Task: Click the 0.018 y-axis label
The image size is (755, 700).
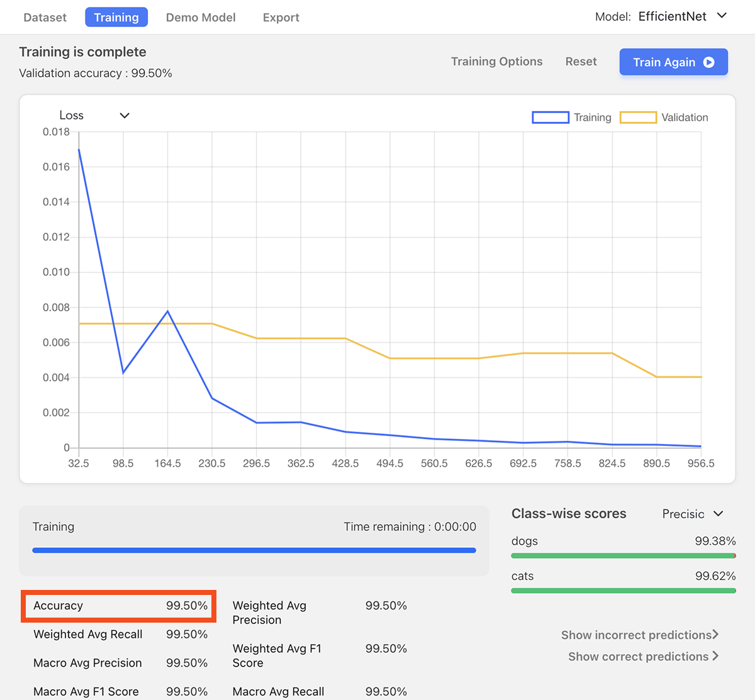Action: point(56,132)
